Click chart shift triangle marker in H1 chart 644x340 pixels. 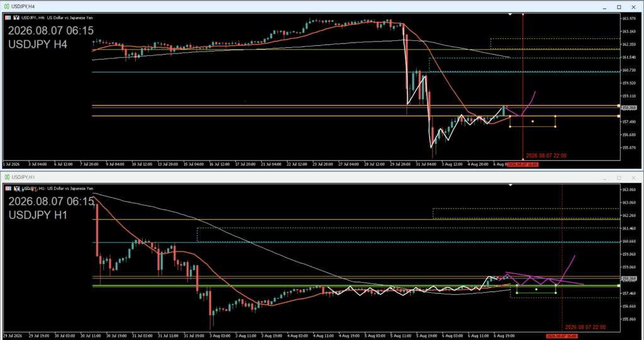pos(510,185)
